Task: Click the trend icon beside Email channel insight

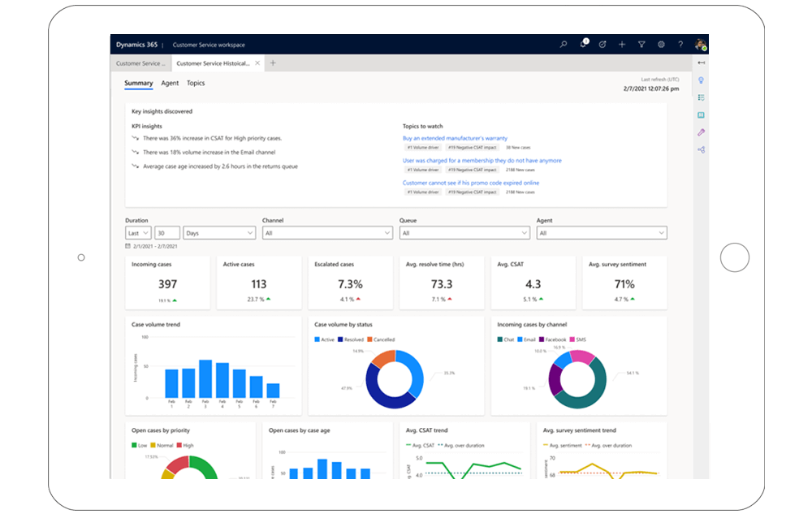Action: [135, 152]
